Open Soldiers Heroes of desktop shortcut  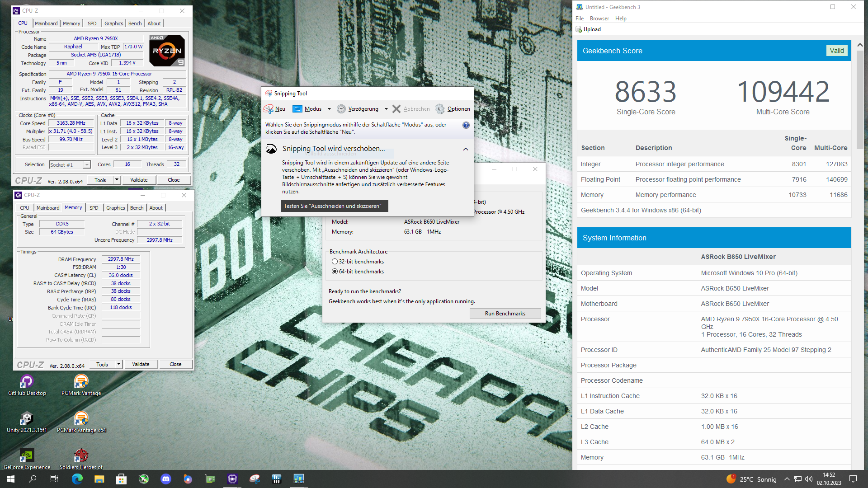click(81, 455)
